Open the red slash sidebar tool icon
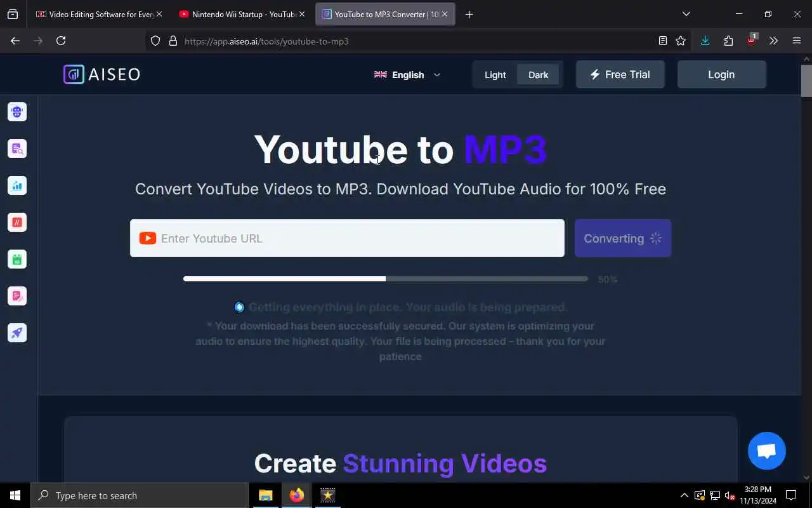The width and height of the screenshot is (812, 508). (x=17, y=222)
